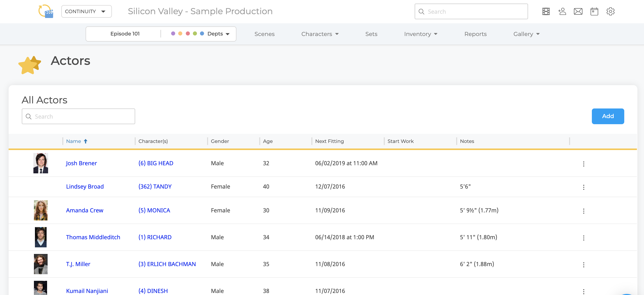
Task: Open row menu for Amanda Crew
Action: click(584, 211)
